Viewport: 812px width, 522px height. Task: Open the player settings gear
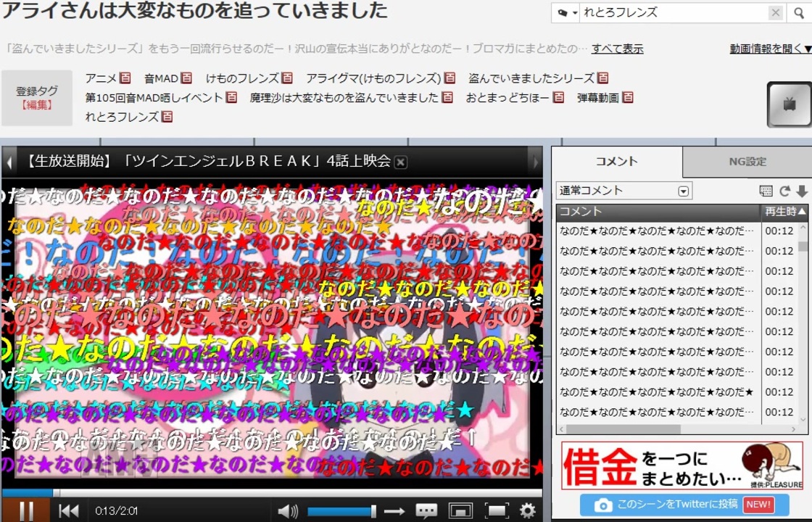pyautogui.click(x=526, y=511)
